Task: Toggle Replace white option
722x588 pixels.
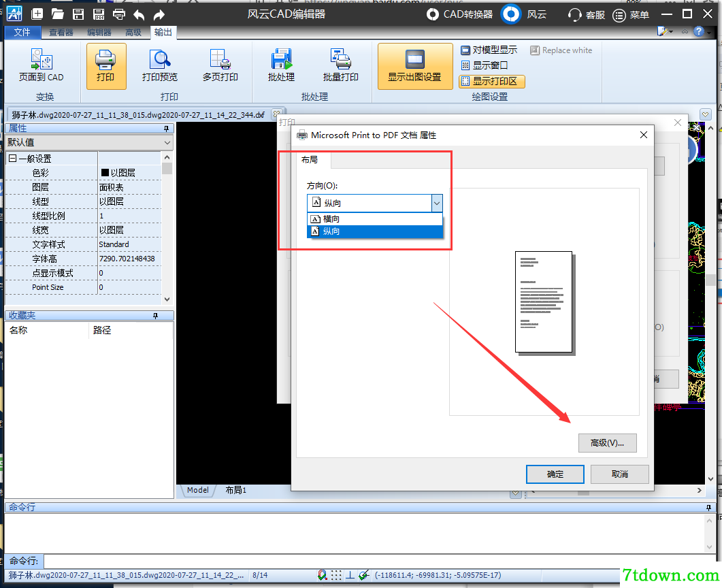Action: click(x=561, y=50)
